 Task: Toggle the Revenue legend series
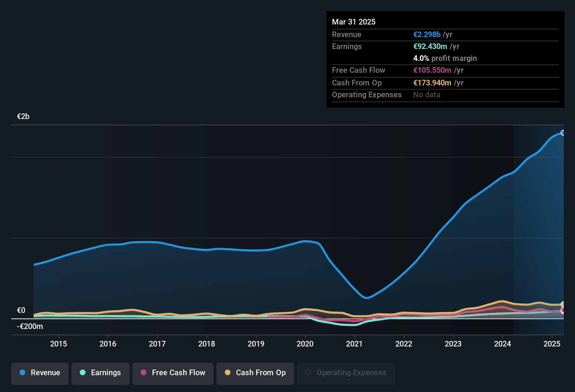point(40,373)
